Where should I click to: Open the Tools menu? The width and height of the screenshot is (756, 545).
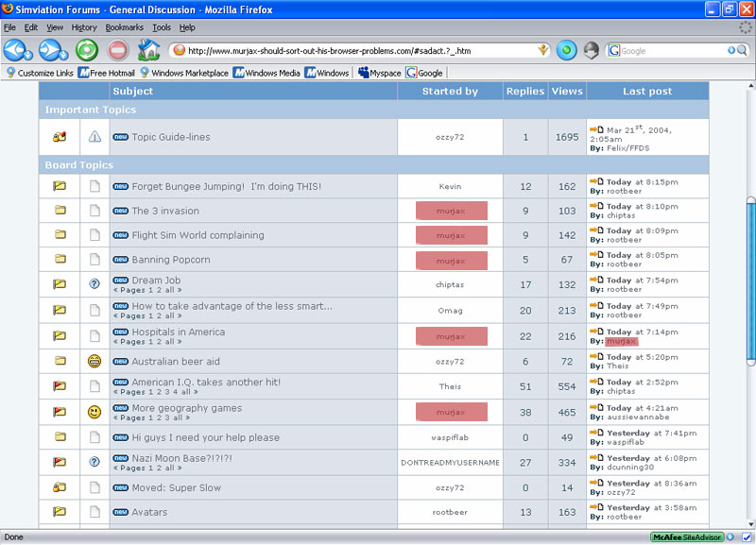click(162, 27)
